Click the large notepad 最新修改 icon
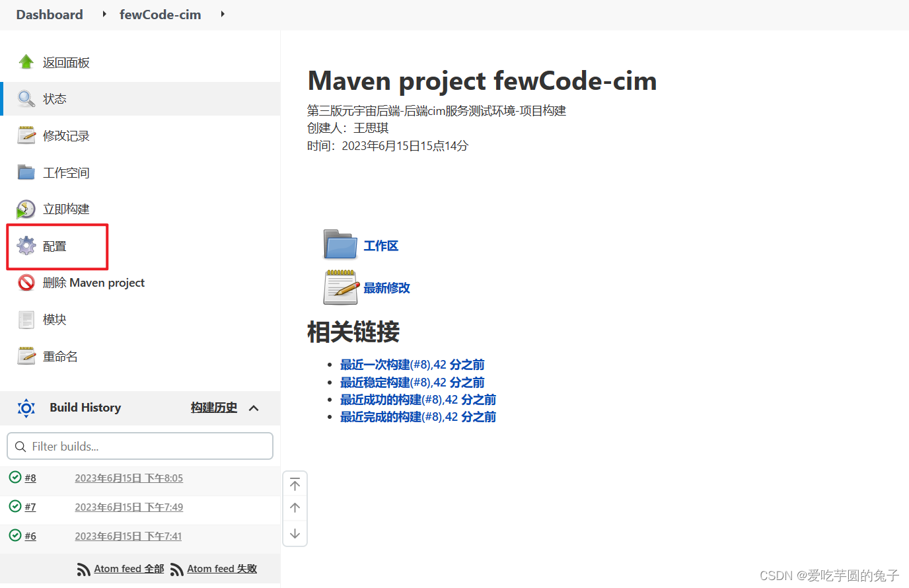 coord(340,287)
